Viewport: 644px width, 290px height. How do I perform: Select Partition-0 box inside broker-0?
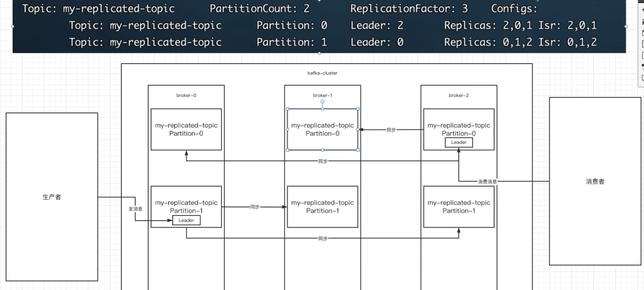[x=186, y=129]
